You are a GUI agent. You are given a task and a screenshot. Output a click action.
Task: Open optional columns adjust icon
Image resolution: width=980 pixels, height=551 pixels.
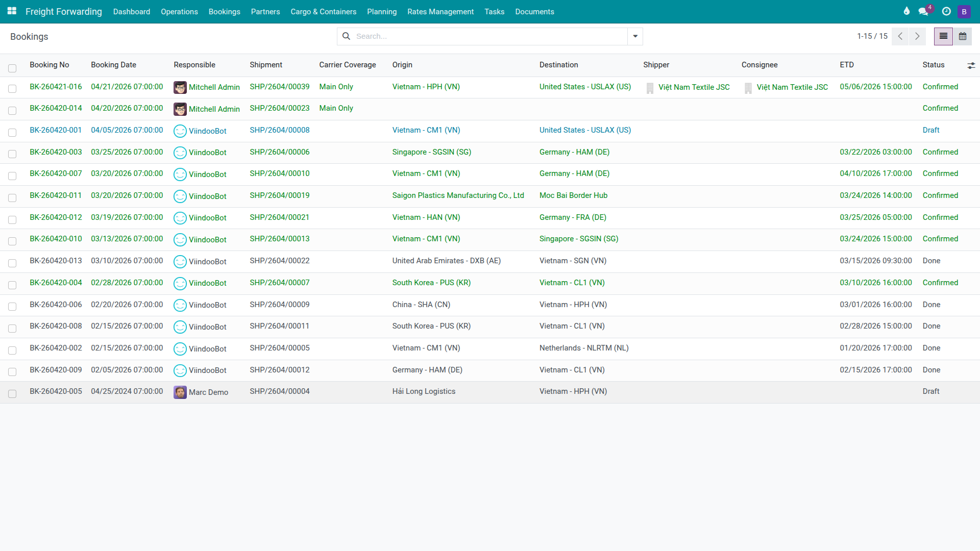971,65
